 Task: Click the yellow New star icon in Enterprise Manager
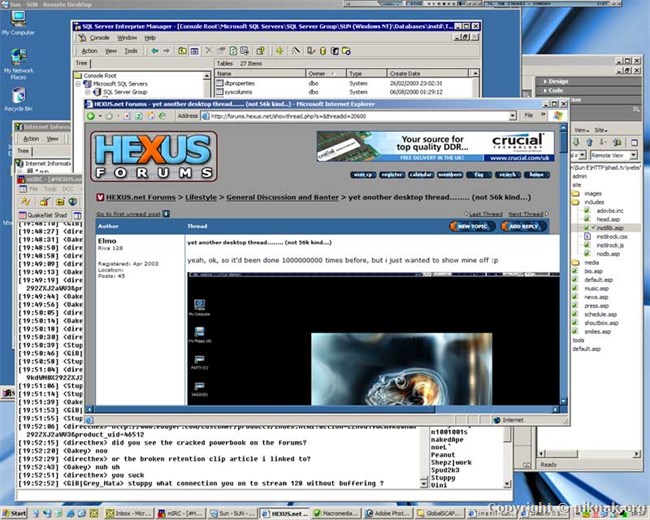[279, 51]
